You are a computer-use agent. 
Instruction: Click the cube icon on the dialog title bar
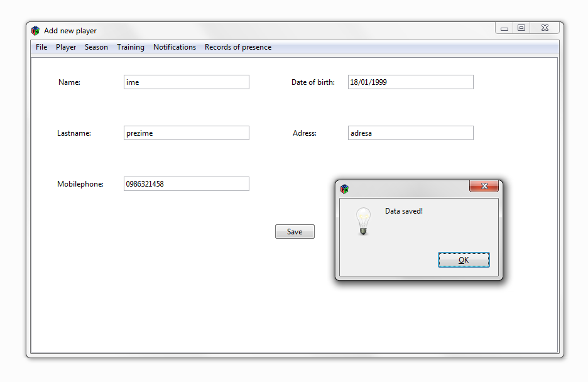pyautogui.click(x=344, y=188)
